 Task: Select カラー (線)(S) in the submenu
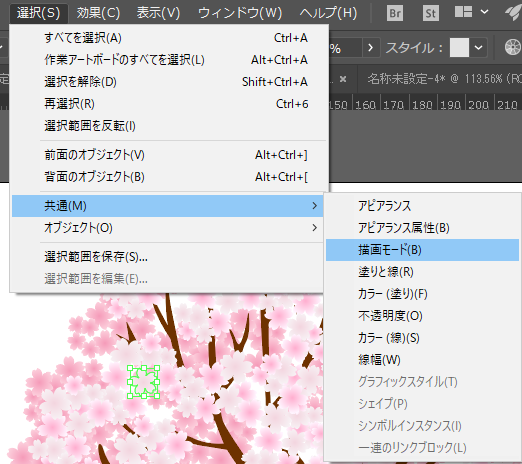[x=422, y=338]
